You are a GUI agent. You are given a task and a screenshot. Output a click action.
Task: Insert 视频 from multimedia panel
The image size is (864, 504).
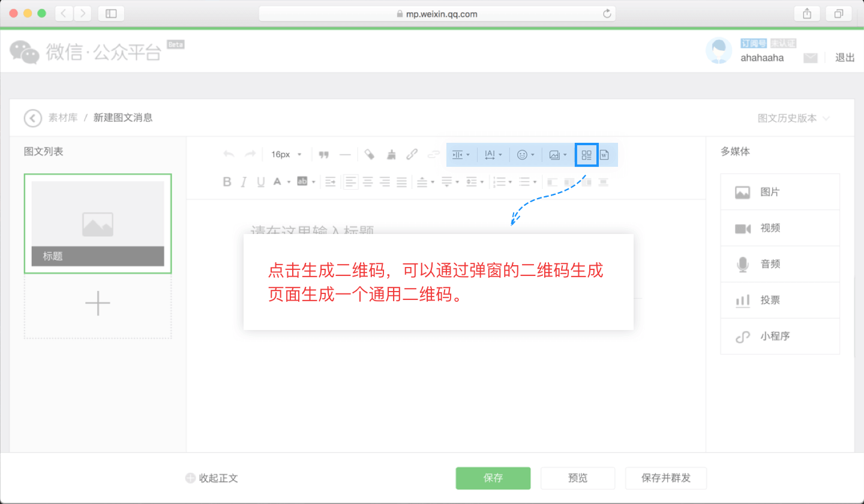pyautogui.click(x=780, y=228)
